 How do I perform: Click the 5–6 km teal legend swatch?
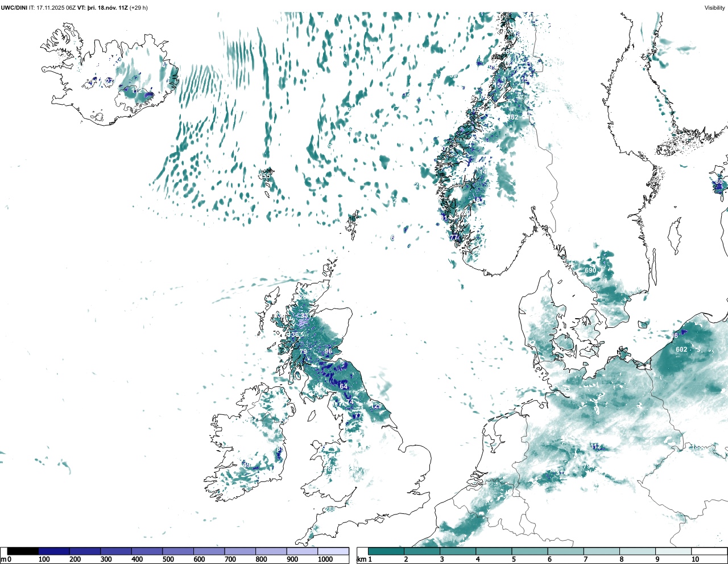(x=530, y=551)
